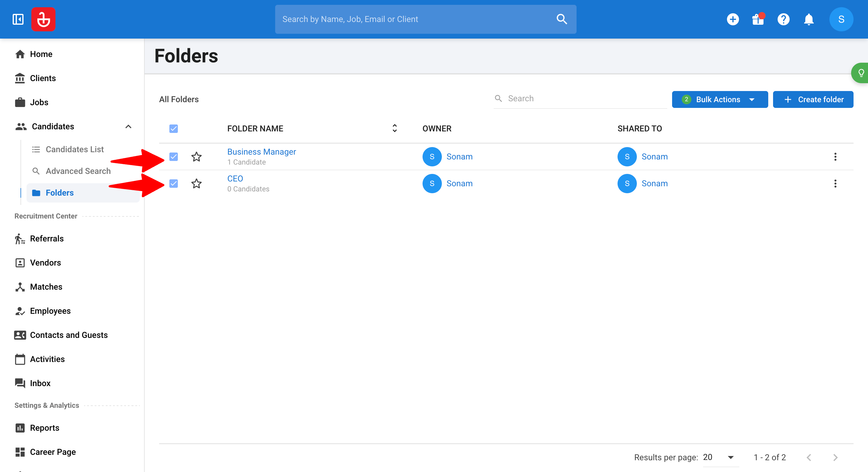Click owner Sonam name for Business Manager
Viewport: 868px width, 472px height.
[x=459, y=157]
